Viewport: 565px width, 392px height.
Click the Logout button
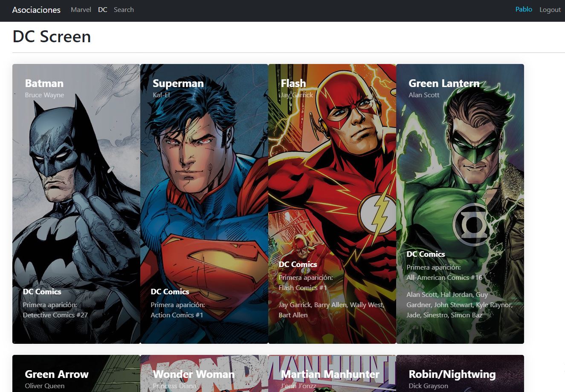point(550,10)
